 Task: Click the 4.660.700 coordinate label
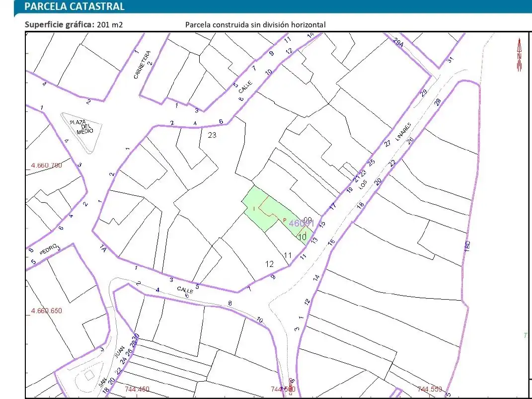[x=47, y=165]
